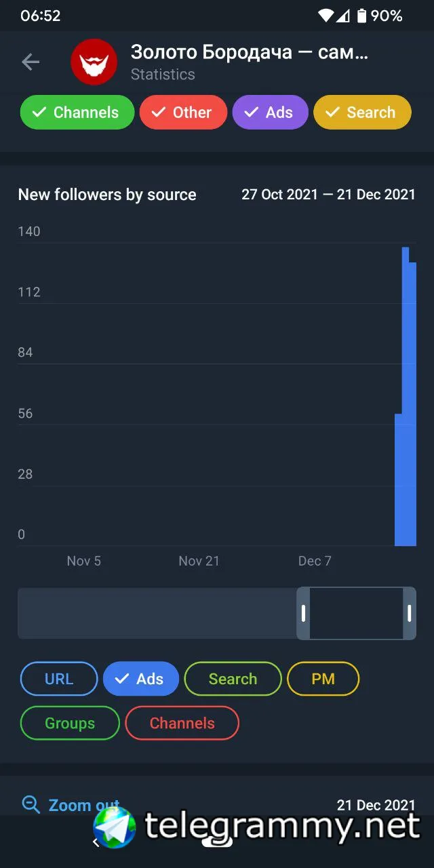This screenshot has width=434, height=868.
Task: Tap the Wi-Fi status icon
Action: pos(326,15)
